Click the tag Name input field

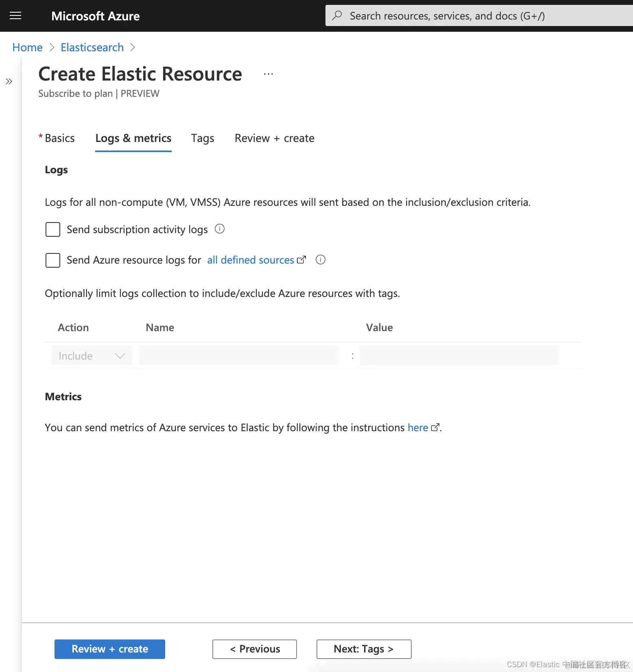tap(239, 356)
